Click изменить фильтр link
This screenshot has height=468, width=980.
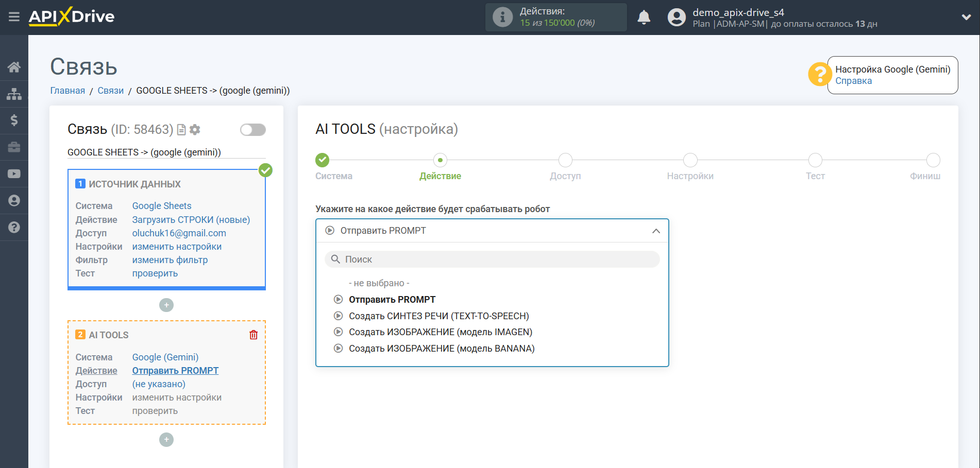coord(170,260)
